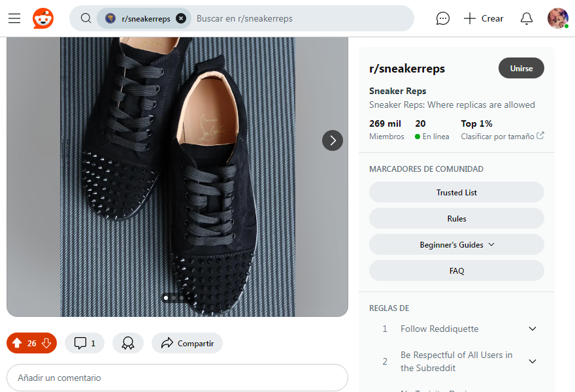Downvote the sneaker post
The height and width of the screenshot is (392, 575).
46,343
